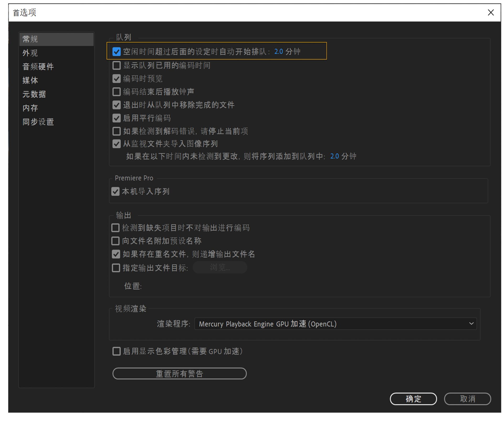Check 如果检测到解码错误,请停止当前项
Screen dimensions: 504x421
coord(117,131)
